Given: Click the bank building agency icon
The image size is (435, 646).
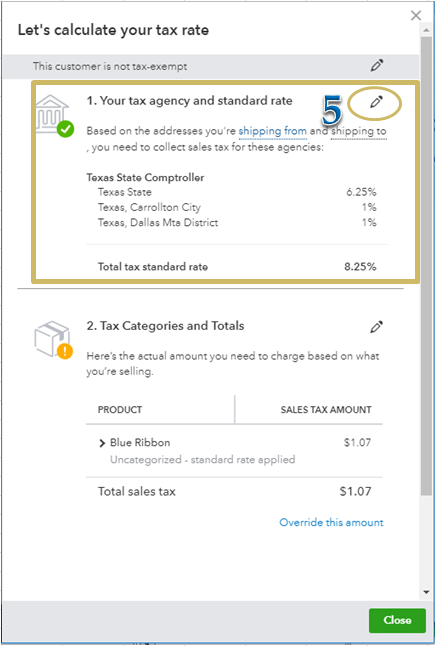Looking at the screenshot, I should (52, 113).
